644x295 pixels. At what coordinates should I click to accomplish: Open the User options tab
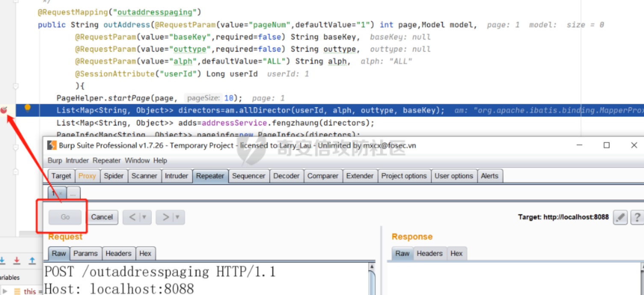tap(454, 176)
